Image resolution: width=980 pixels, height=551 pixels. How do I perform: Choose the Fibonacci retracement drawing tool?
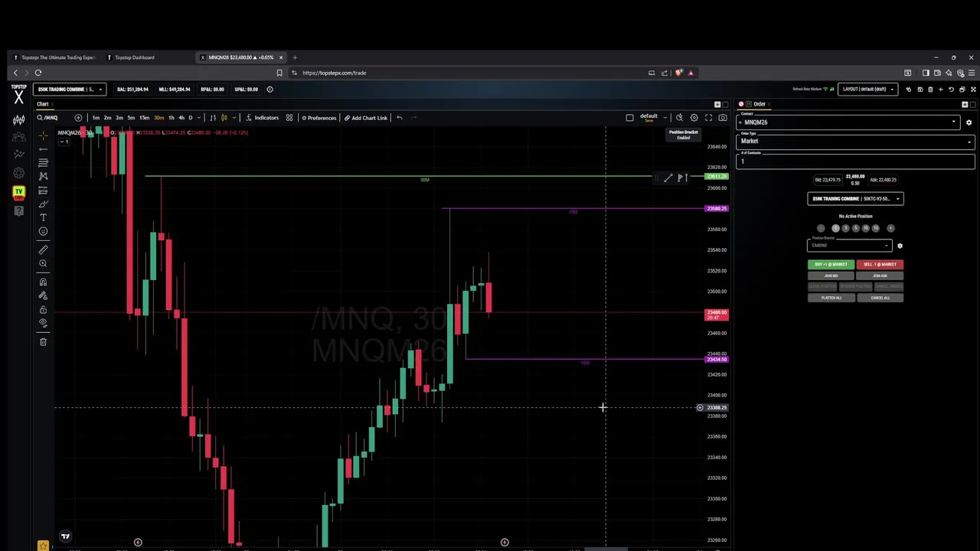(x=43, y=162)
